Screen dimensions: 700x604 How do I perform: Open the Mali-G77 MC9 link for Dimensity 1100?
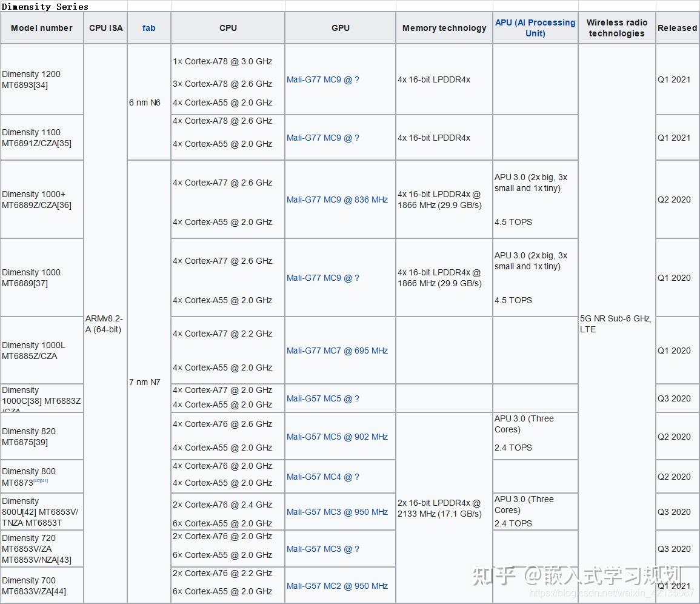(322, 138)
